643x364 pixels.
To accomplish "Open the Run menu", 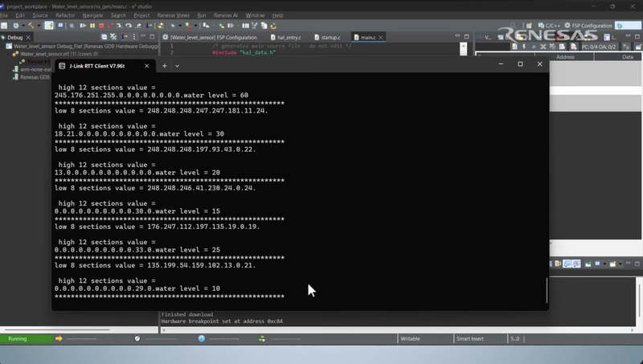I will pyautogui.click(x=202, y=15).
